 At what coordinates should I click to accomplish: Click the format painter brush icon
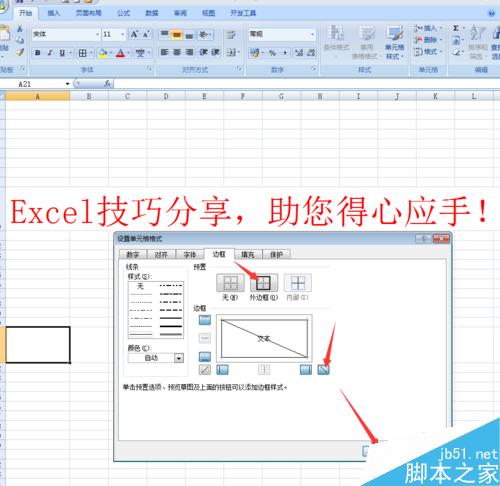coord(20,52)
